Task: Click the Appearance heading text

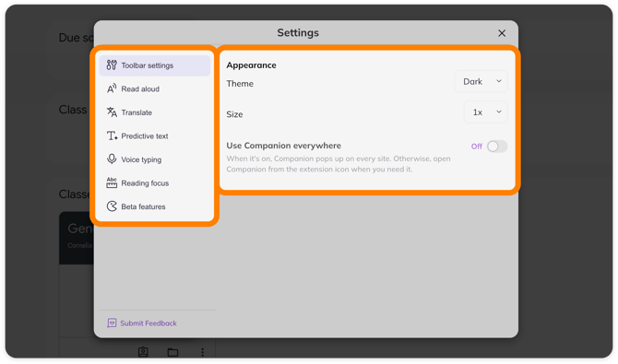Action: coord(251,65)
